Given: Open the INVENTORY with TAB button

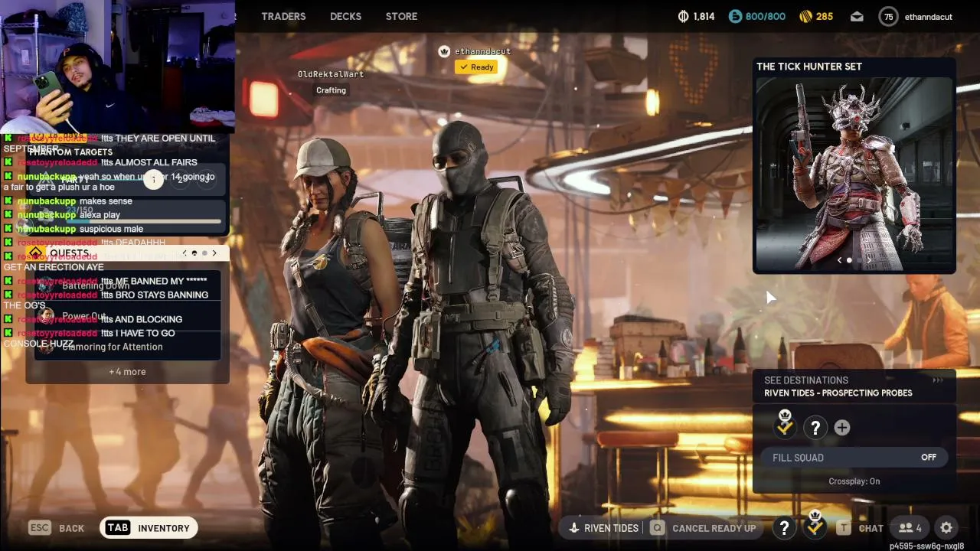Looking at the screenshot, I should [149, 528].
